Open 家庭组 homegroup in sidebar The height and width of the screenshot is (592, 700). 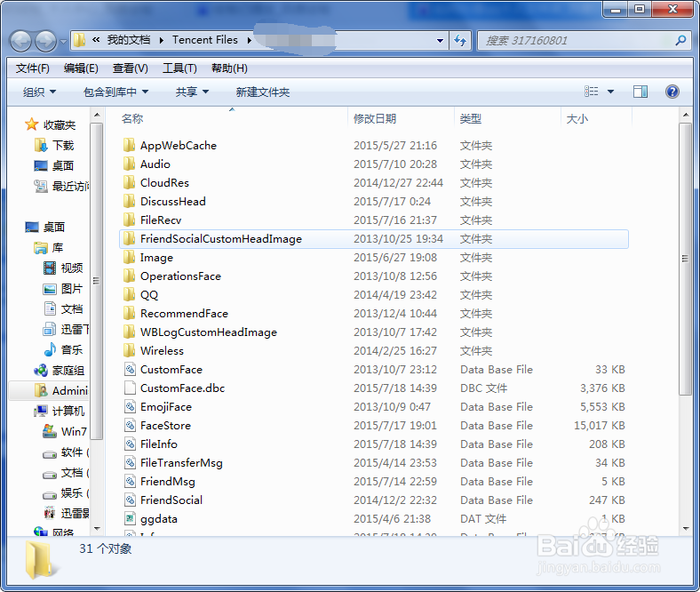click(x=59, y=371)
